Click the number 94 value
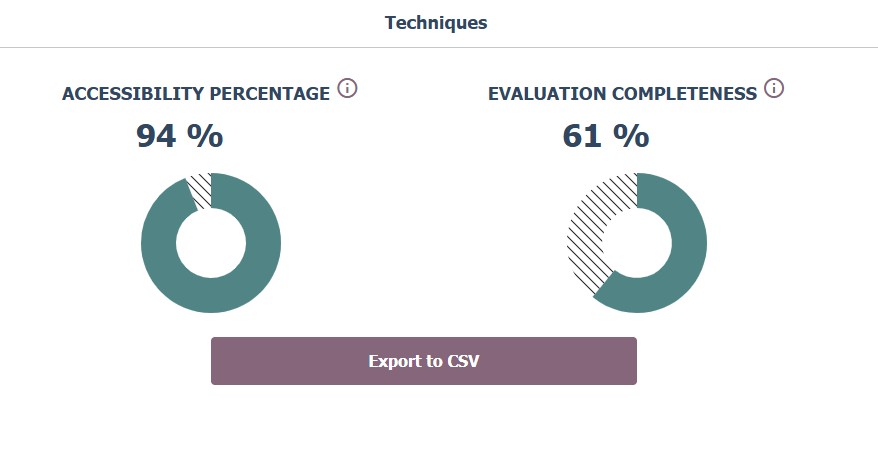This screenshot has width=878, height=456. pos(157,136)
